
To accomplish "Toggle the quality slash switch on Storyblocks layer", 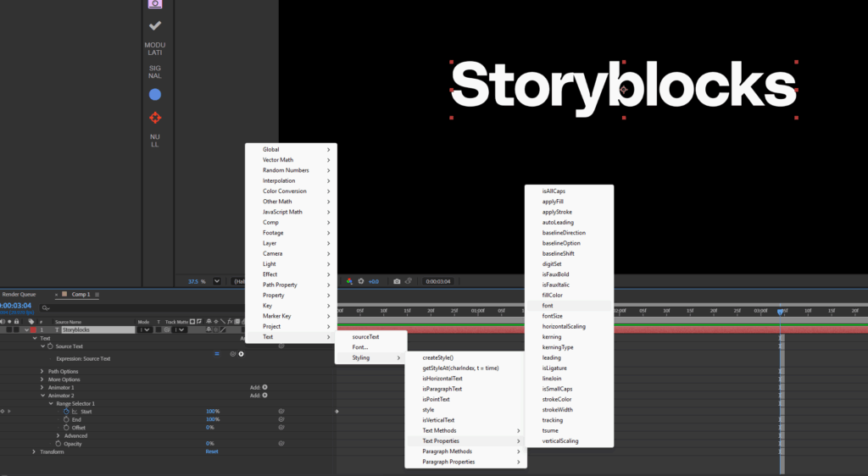I will 223,329.
